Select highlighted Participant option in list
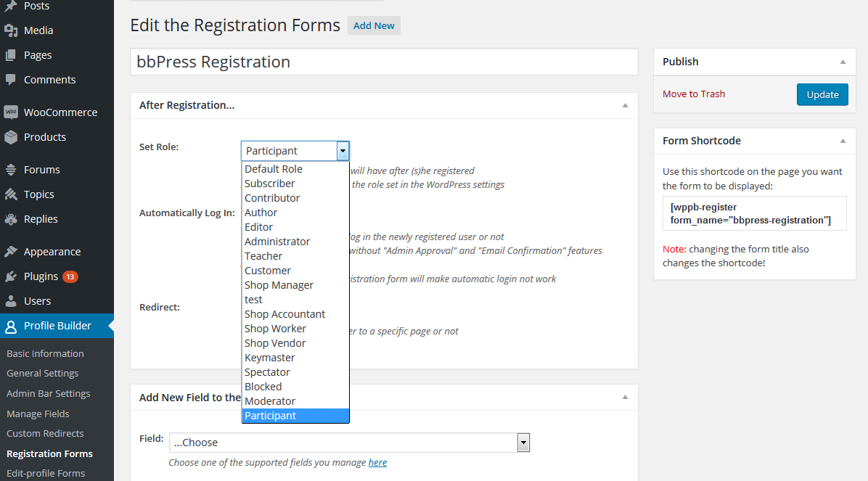Viewport: 868px width, 481px height. (x=295, y=416)
